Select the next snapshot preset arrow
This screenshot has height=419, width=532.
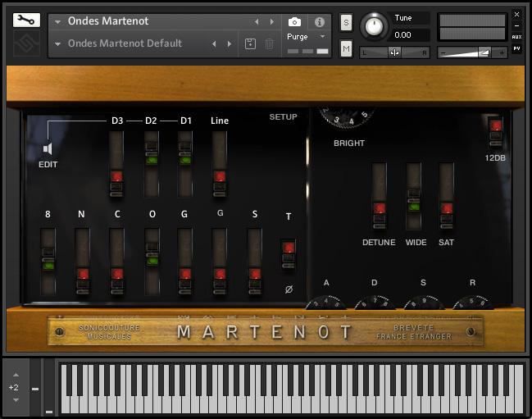coord(230,43)
